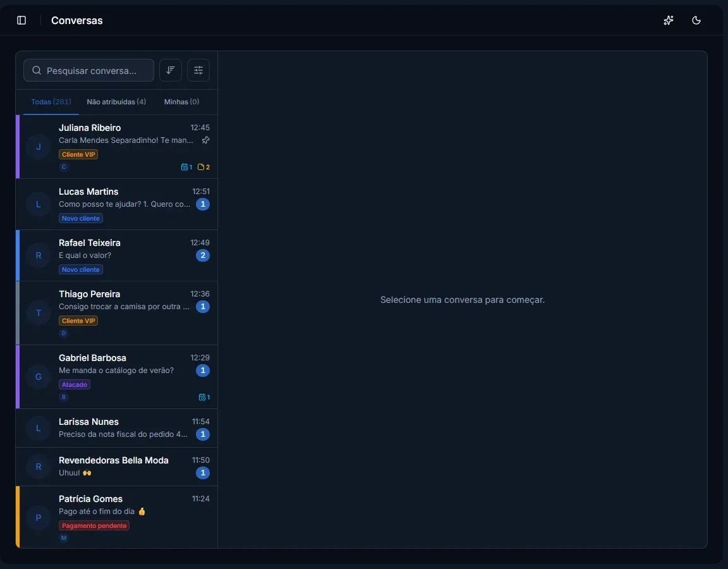Click 12:45 timestamp on Juliana Ribeiro

200,127
